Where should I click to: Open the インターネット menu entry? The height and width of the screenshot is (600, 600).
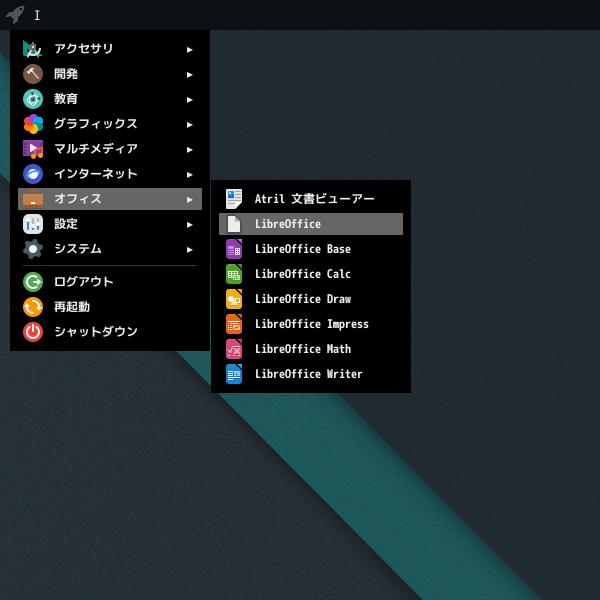110,174
